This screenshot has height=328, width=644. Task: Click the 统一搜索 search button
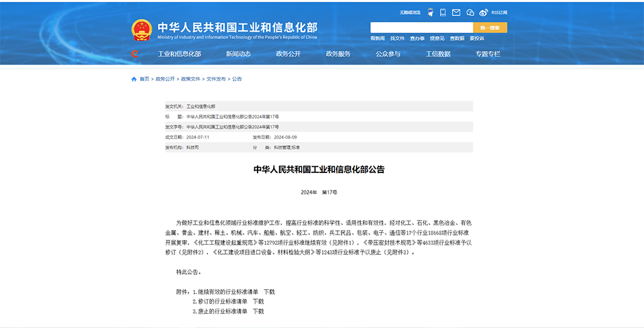(x=490, y=28)
